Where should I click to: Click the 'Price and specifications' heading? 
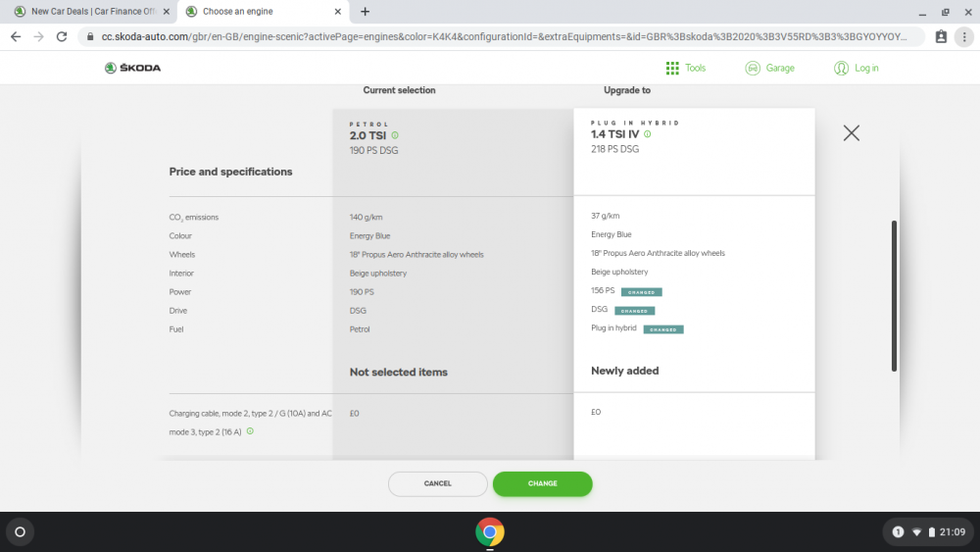[x=230, y=172]
